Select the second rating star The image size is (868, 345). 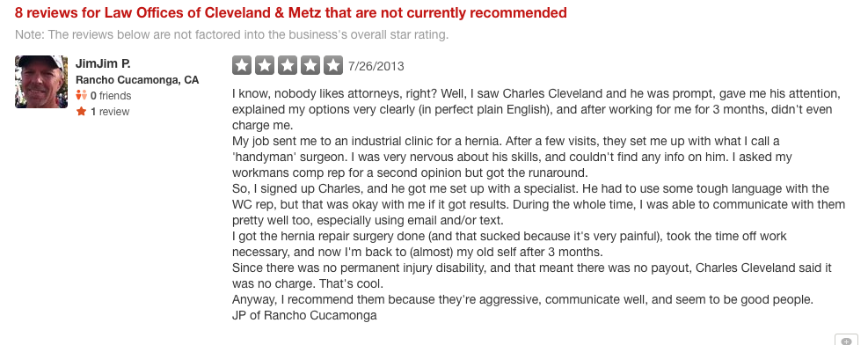point(265,65)
